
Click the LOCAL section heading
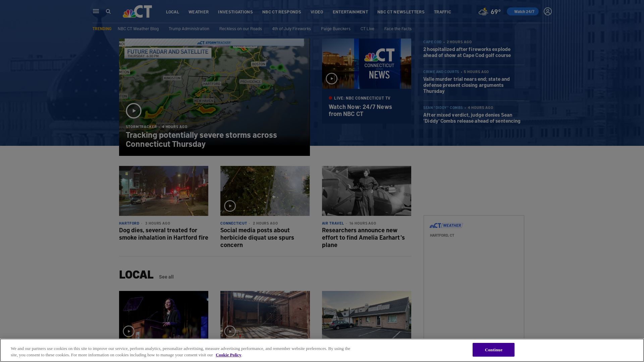pos(136,275)
